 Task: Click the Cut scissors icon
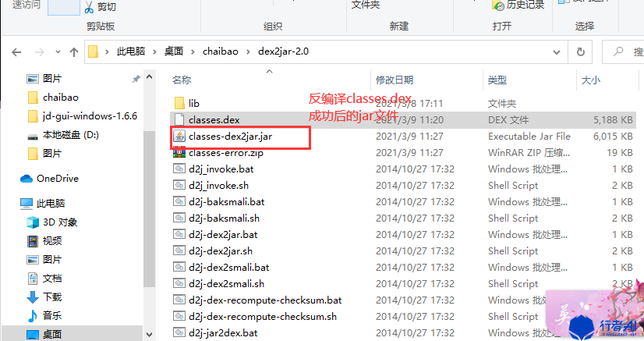89,7
